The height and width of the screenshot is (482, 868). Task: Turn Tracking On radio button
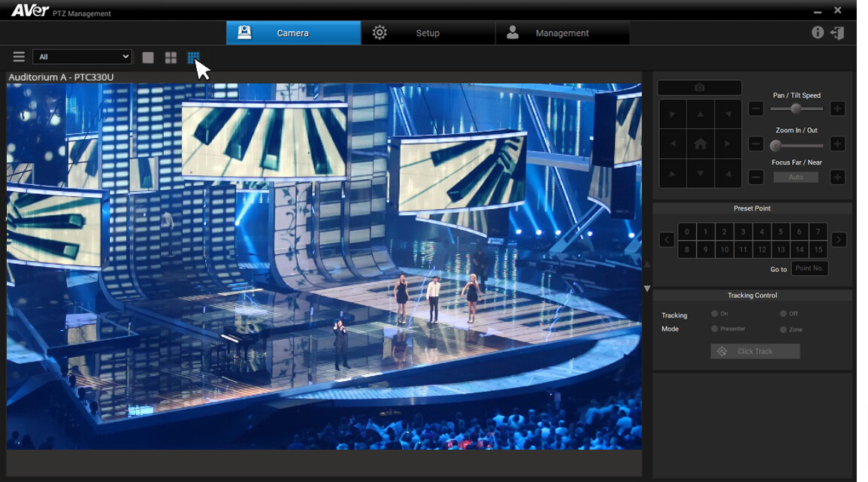point(715,314)
